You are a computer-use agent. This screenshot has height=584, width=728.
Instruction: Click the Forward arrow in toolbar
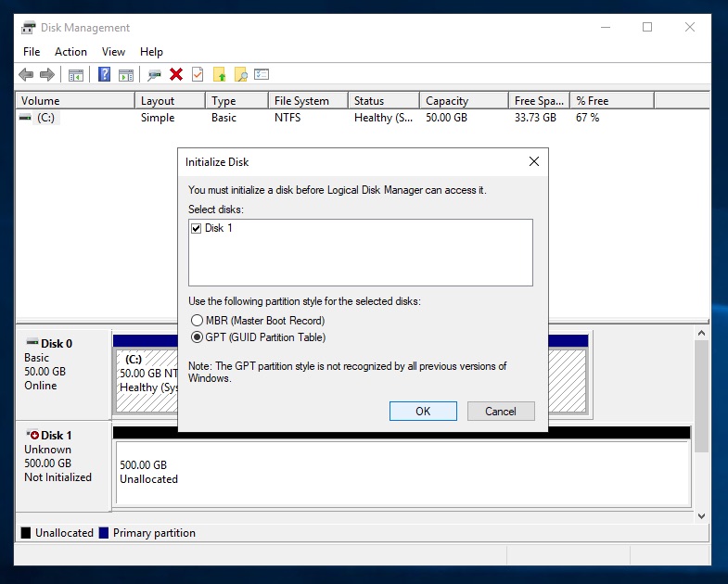(46, 75)
